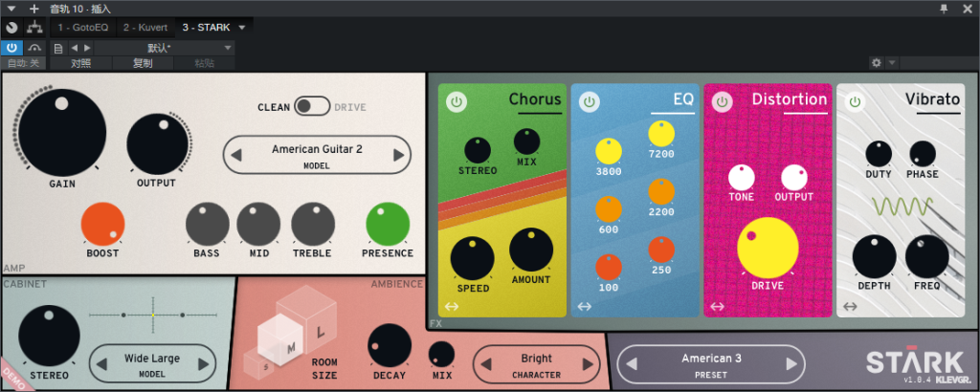Click the pin window icon
The width and height of the screenshot is (980, 392).
[x=944, y=9]
